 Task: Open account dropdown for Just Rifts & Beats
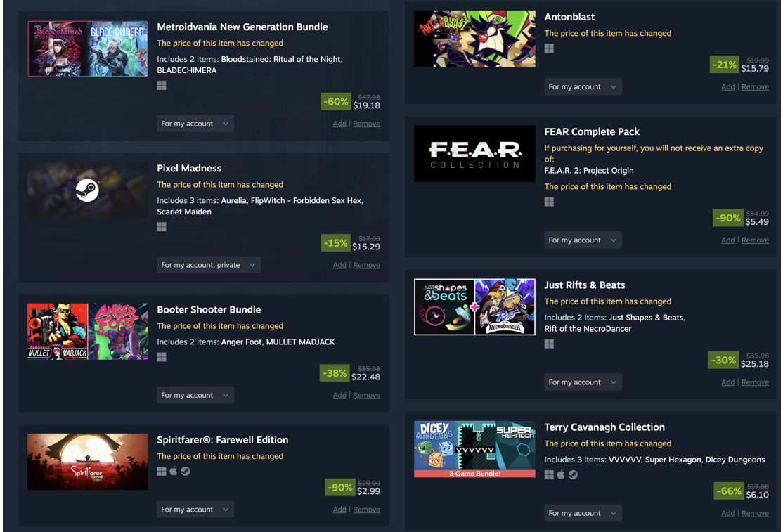pos(583,382)
